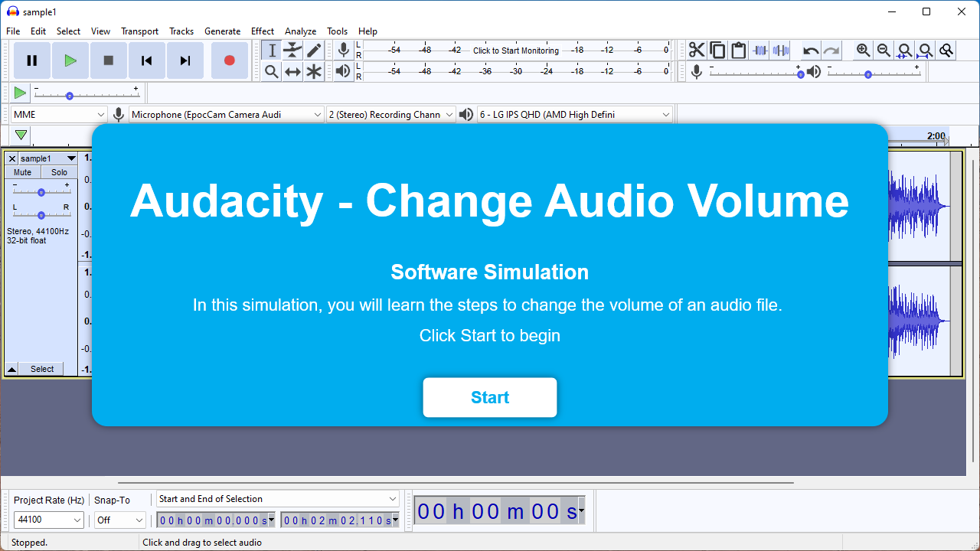Choose the Time Shift tool
The height and width of the screenshot is (551, 980).
292,72
